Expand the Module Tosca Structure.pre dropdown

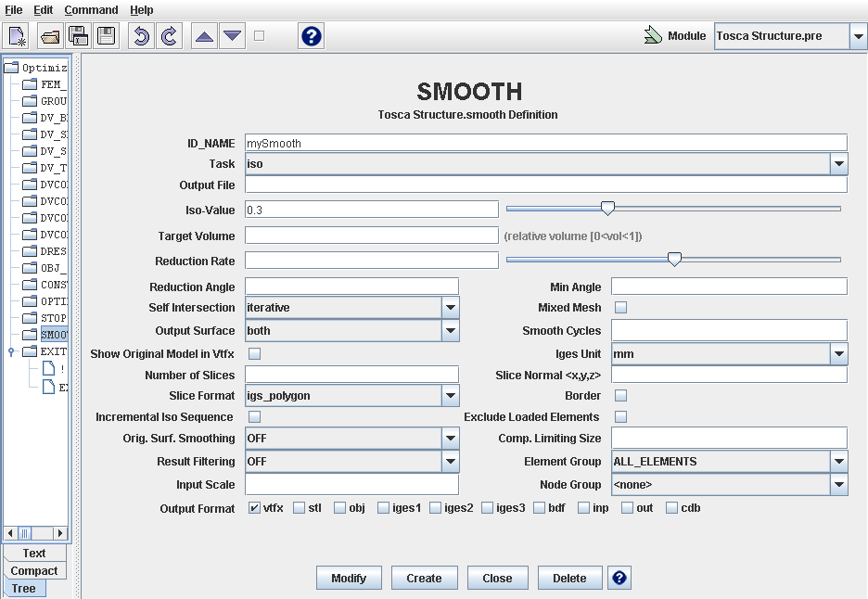tap(857, 36)
